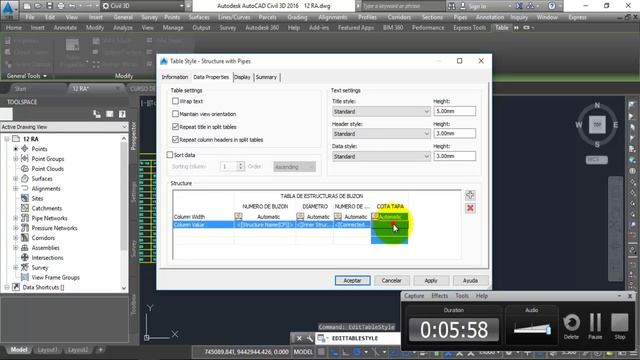The image size is (640, 360).
Task: Click command line customize wrench icon
Action: point(309,338)
